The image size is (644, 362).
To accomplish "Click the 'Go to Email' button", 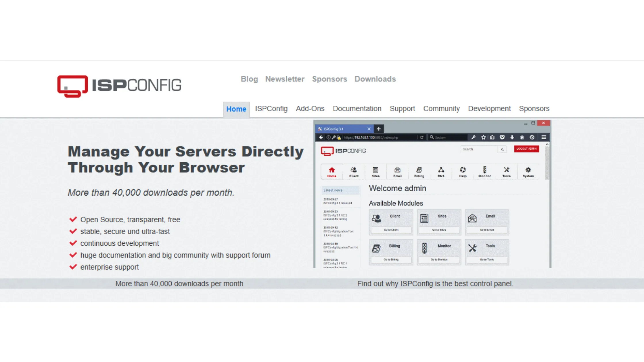I will pos(487,230).
